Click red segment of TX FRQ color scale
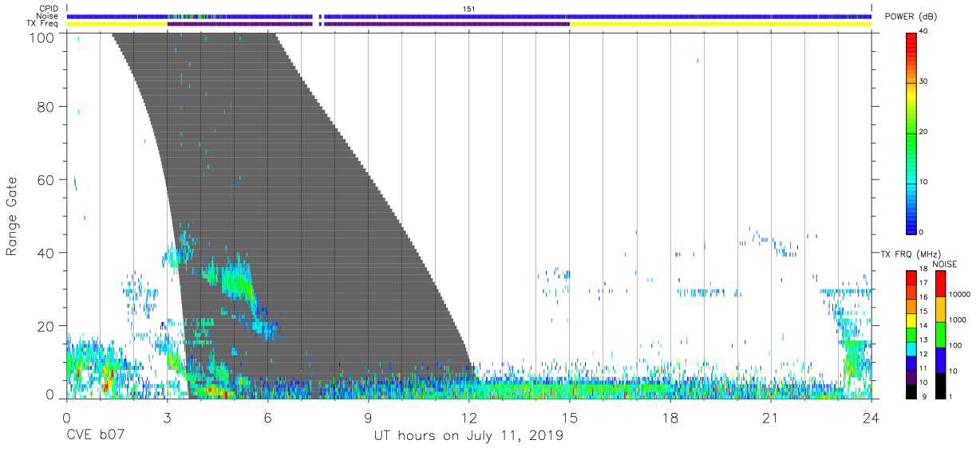 tap(911, 277)
